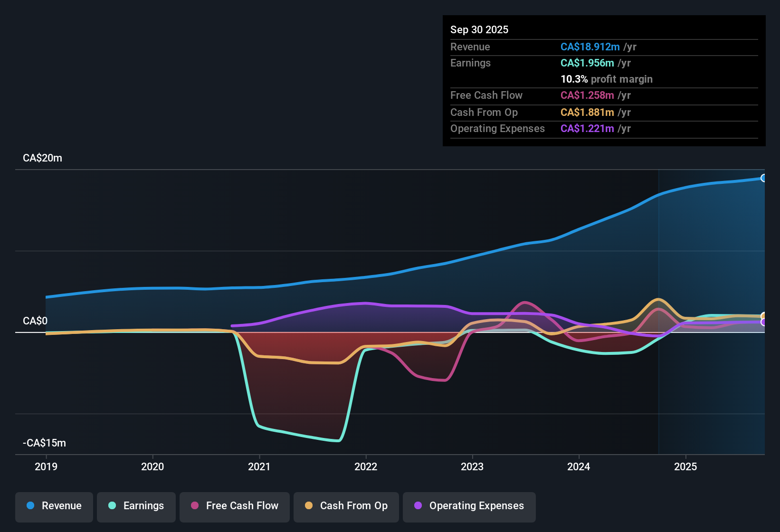
Task: Toggle the Revenue series legend button
Action: coord(54,506)
